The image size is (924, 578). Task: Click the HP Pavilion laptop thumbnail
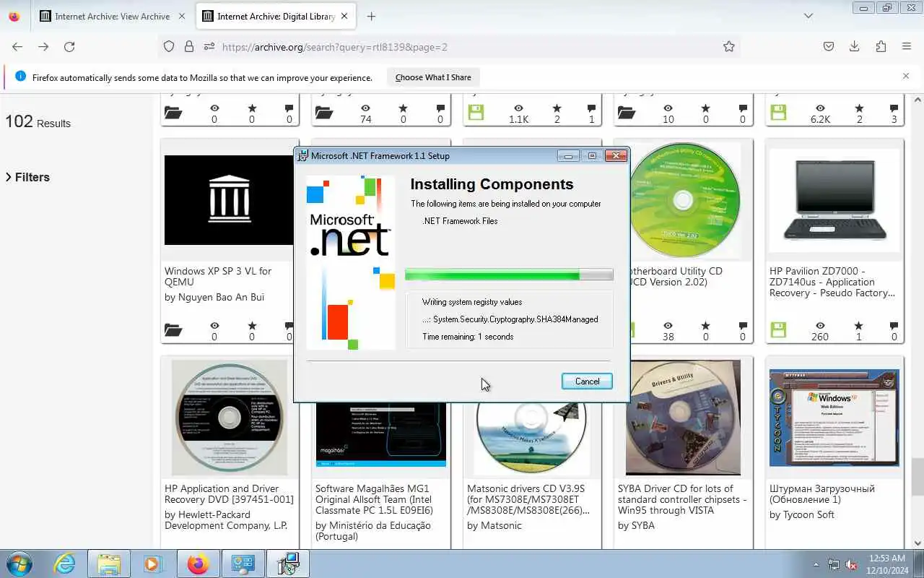coord(834,200)
